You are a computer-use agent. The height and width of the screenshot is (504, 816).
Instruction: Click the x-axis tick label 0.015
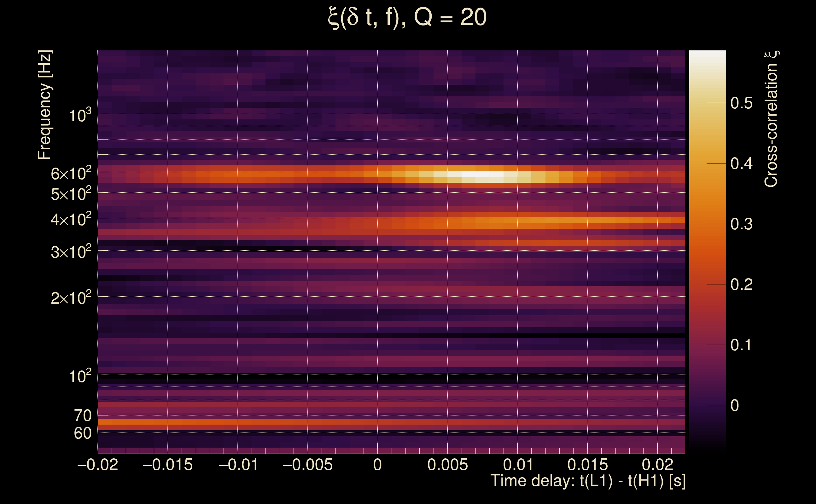(587, 465)
